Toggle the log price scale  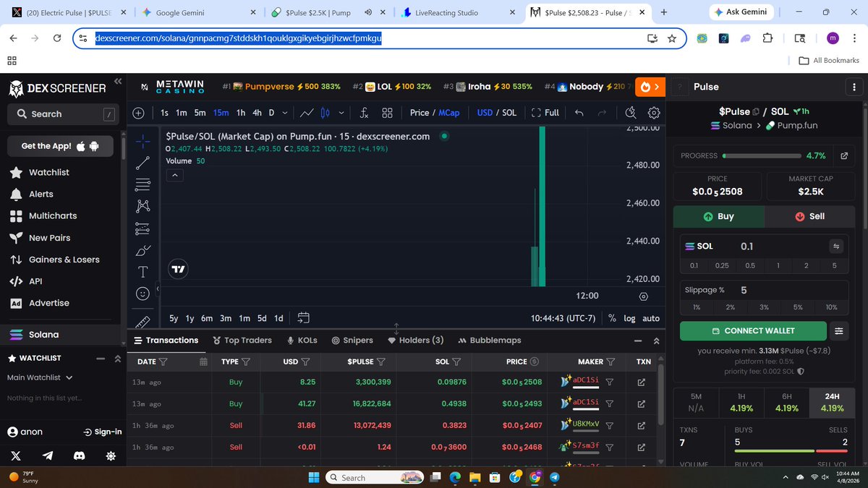pos(630,318)
